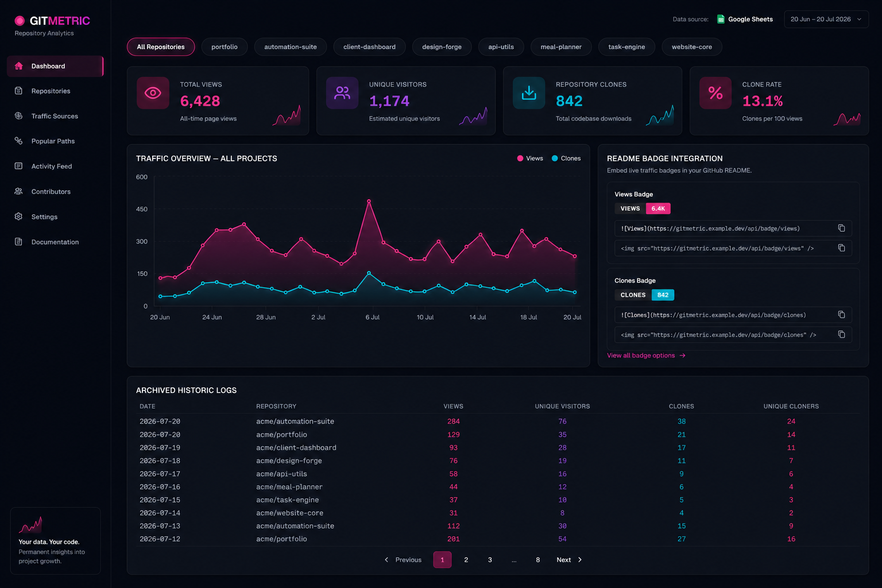The image size is (882, 588).
Task: Click the 2026-07-12 date cell
Action: pyautogui.click(x=160, y=539)
